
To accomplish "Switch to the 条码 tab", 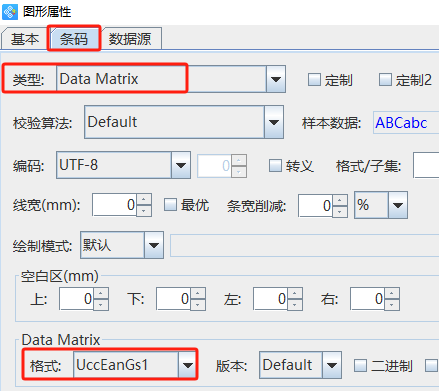I will (x=74, y=39).
